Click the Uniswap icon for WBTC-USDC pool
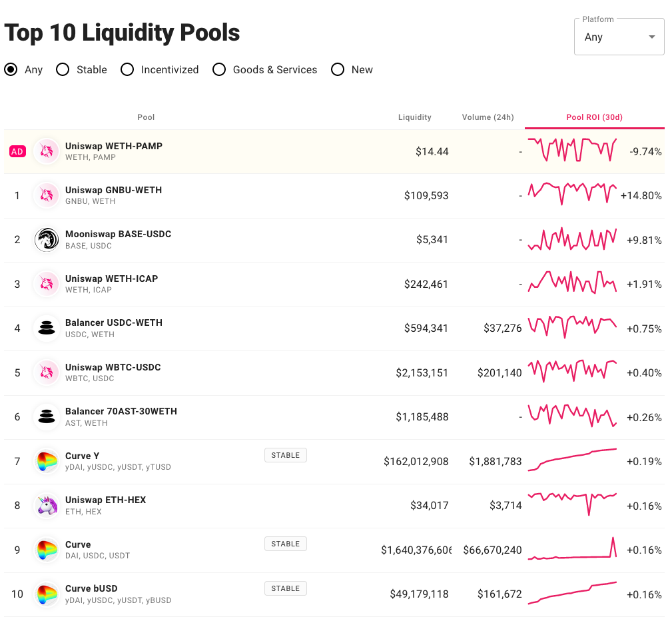 (x=46, y=372)
